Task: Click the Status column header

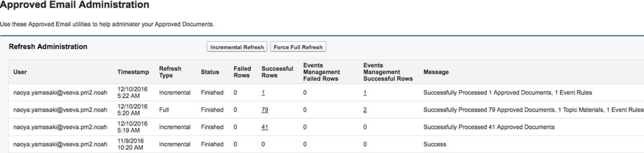Action: [210, 72]
